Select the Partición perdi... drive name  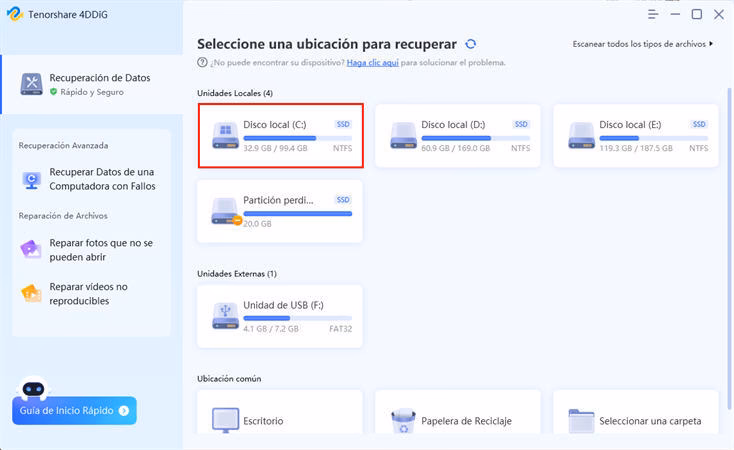pos(278,200)
